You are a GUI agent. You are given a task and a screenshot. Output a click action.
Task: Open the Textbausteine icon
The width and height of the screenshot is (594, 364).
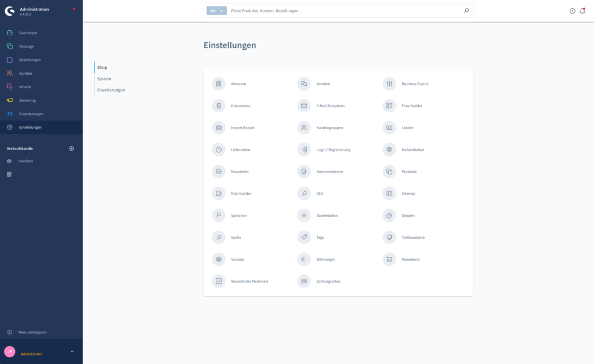point(389,237)
